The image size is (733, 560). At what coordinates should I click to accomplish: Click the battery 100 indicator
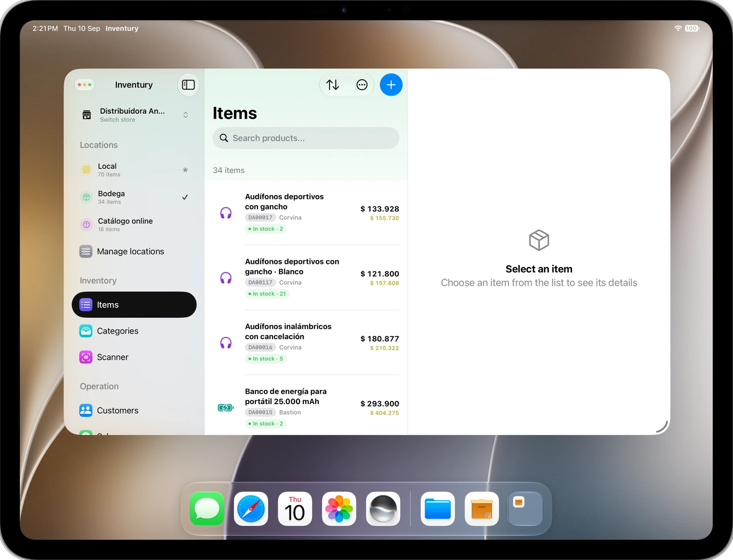[692, 28]
